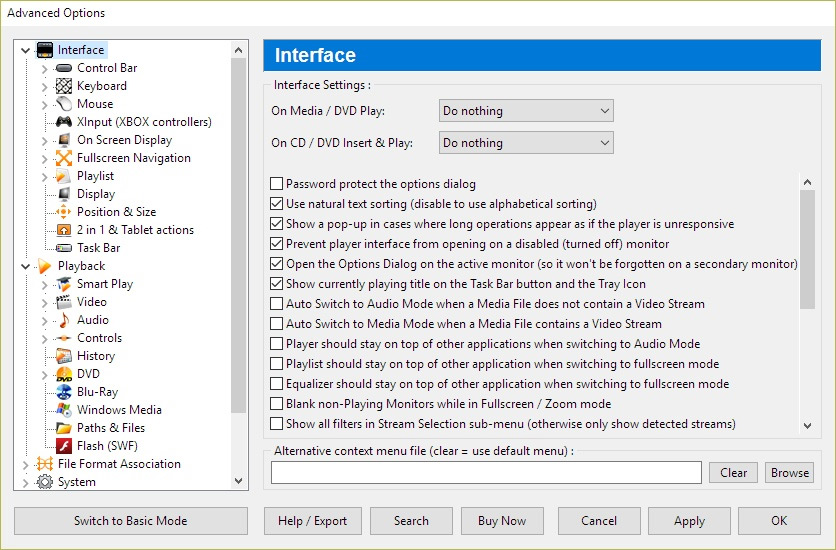
Task: Expand the File Format Association node
Action: (25, 465)
